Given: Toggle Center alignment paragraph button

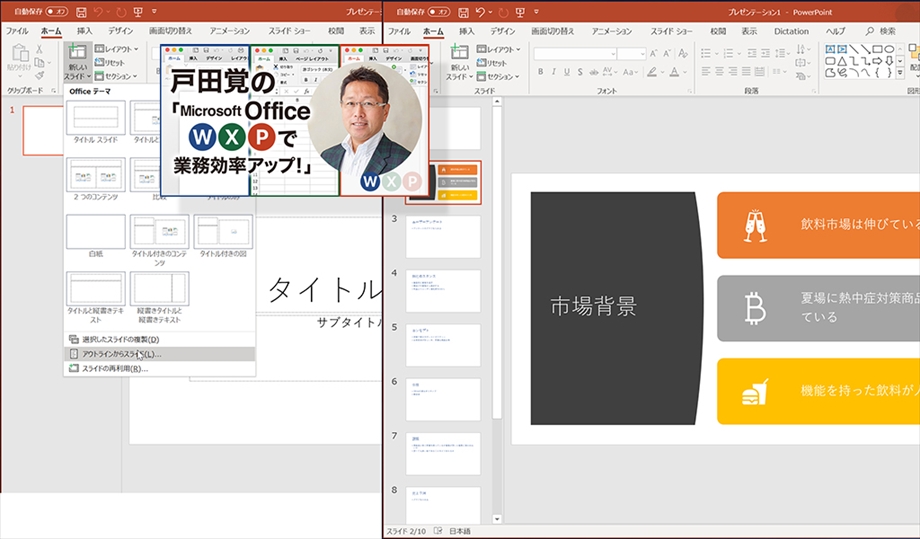Looking at the screenshot, I should [x=719, y=72].
